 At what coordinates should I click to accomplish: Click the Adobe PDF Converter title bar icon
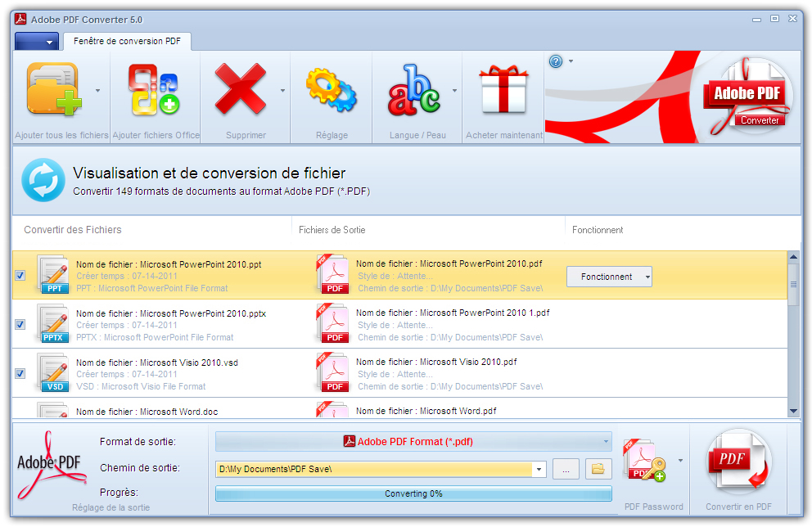coord(20,19)
